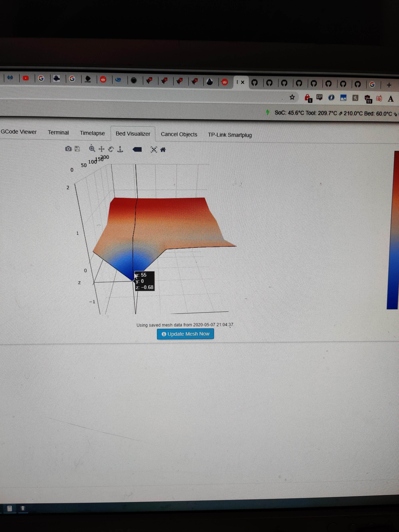Reset camera to default home icon
Screen dimensions: 399x532
(163, 150)
